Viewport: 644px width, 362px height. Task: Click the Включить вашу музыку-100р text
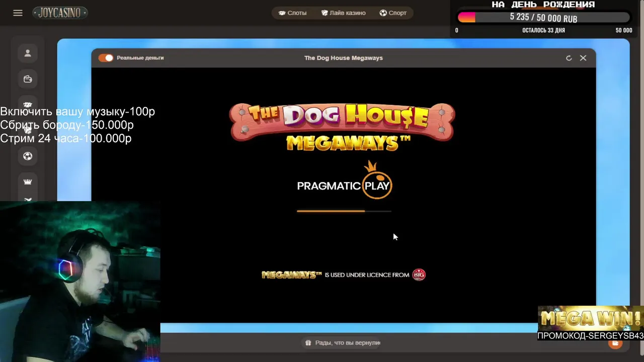click(77, 112)
